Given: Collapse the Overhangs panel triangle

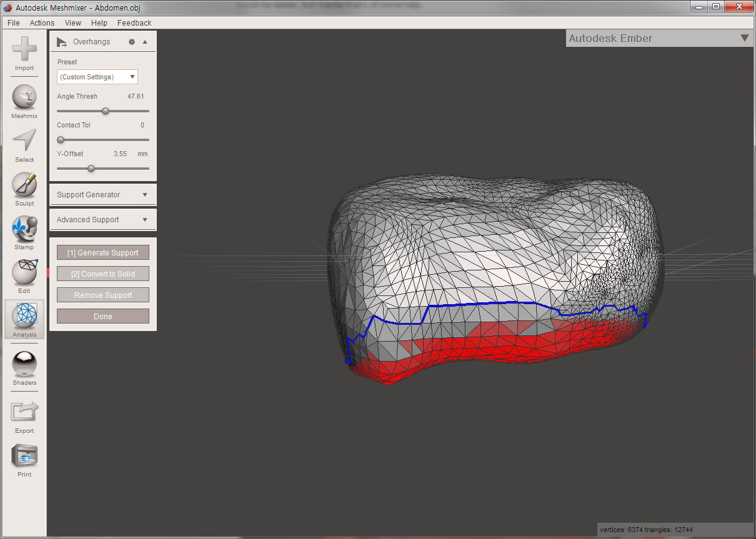Looking at the screenshot, I should (x=145, y=42).
